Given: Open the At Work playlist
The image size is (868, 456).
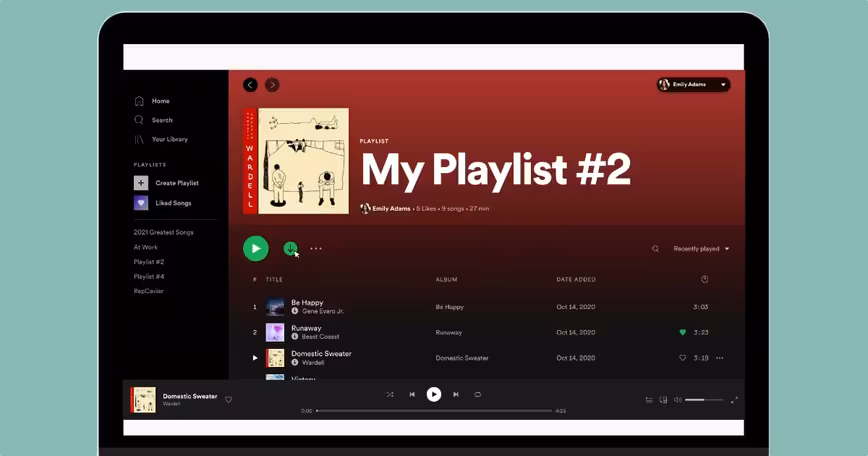Looking at the screenshot, I should [x=146, y=247].
